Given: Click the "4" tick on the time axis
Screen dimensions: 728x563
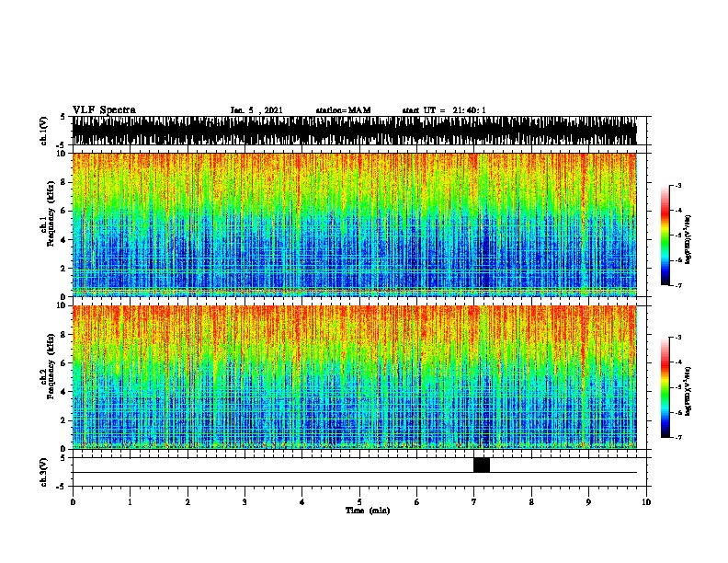Looking at the screenshot, I should click(x=302, y=502).
